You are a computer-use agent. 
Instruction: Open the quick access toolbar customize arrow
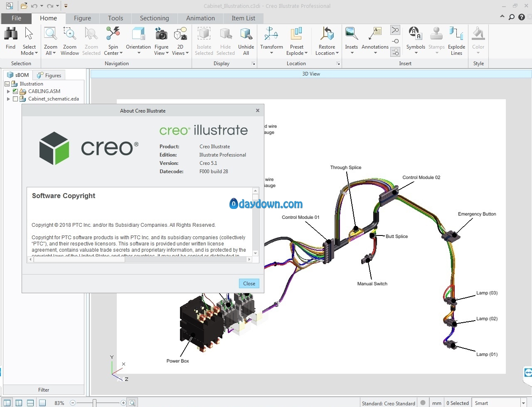tap(66, 6)
